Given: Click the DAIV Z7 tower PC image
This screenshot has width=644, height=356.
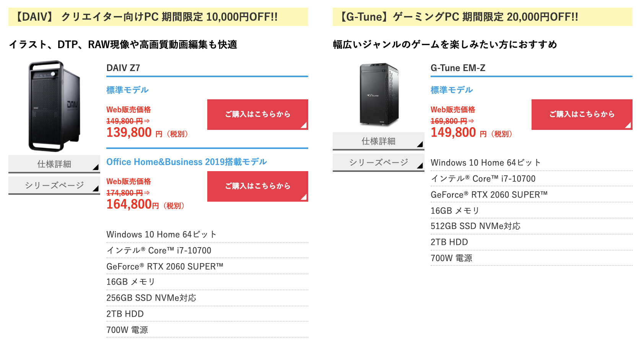Looking at the screenshot, I should tap(54, 106).
